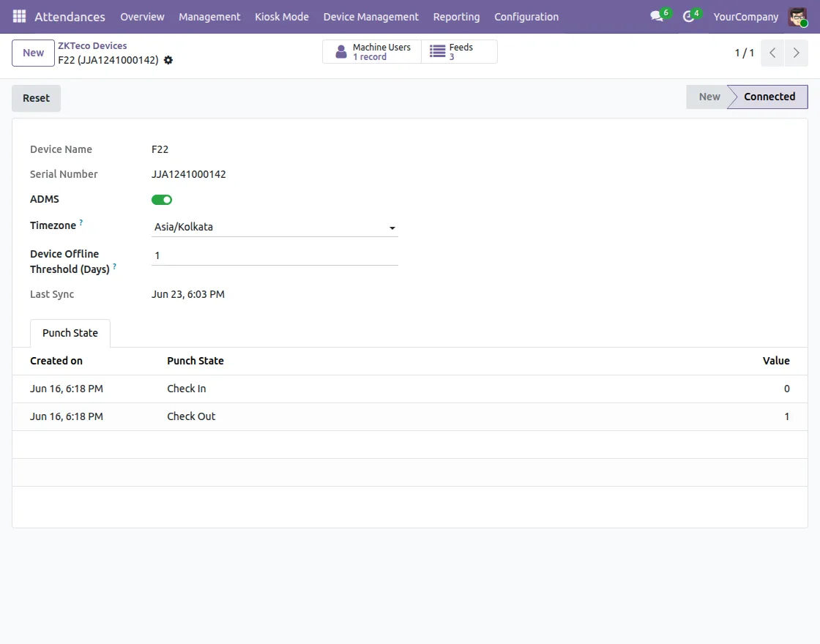
Task: Show the Device Offline Threshold help question mark
Action: pos(114,266)
